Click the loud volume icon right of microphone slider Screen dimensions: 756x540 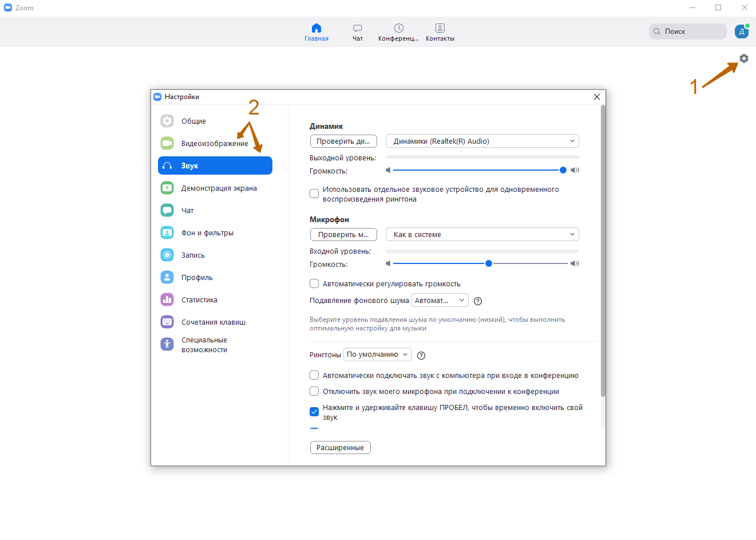[x=575, y=263]
